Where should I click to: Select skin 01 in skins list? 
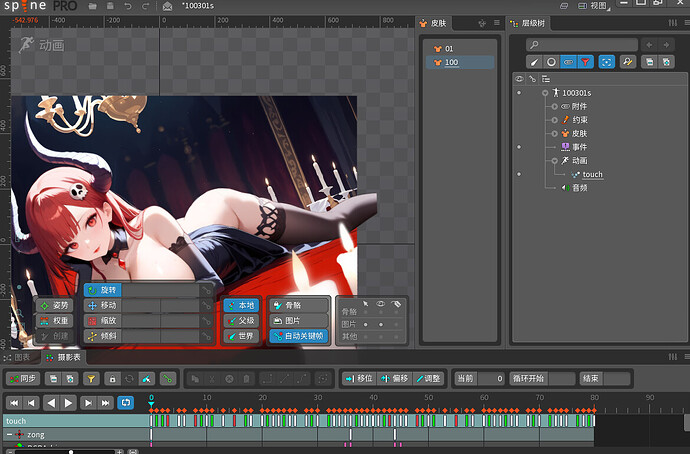click(460, 49)
